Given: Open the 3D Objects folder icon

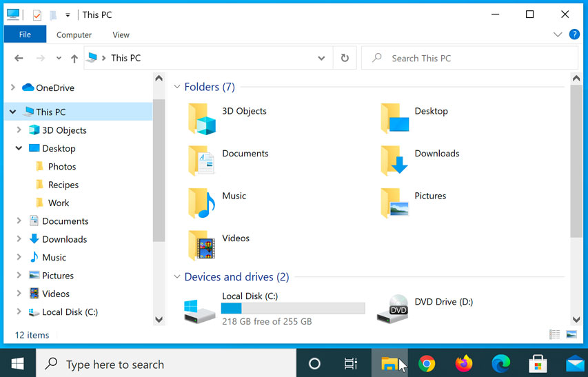Looking at the screenshot, I should tap(202, 119).
